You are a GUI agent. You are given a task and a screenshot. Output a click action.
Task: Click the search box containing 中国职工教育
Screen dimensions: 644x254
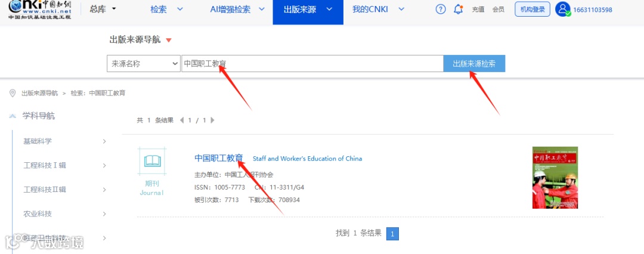tap(312, 64)
